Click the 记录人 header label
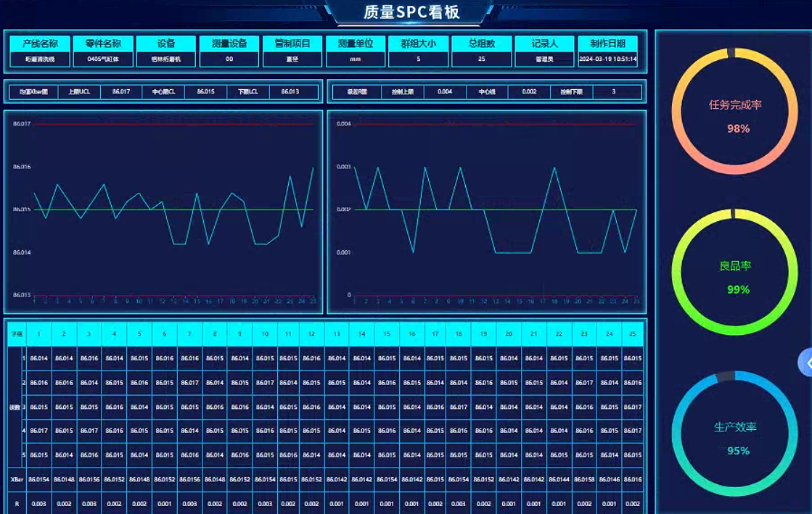Image resolution: width=812 pixels, height=514 pixels. pos(544,43)
